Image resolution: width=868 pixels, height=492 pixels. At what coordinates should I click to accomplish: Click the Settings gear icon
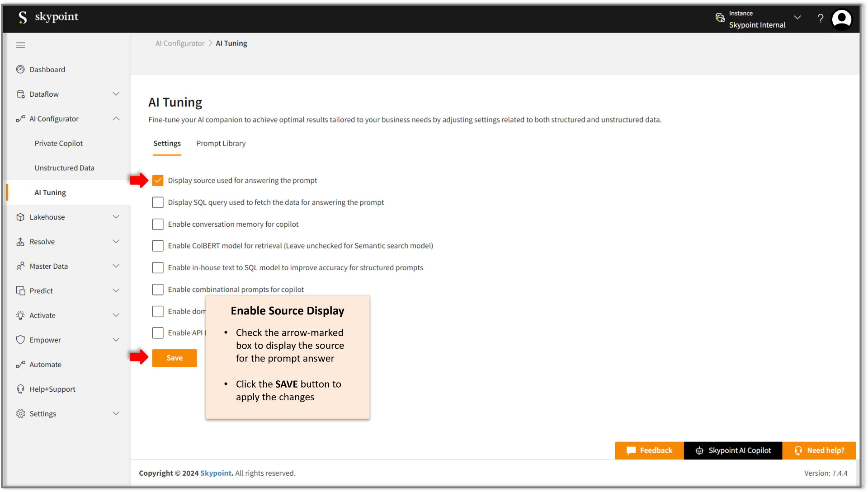pyautogui.click(x=20, y=414)
